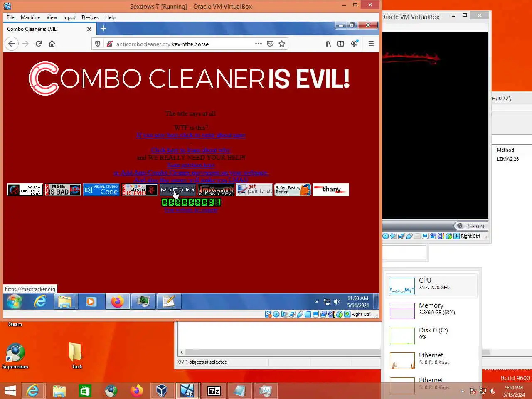Open the View menu
The image size is (532, 399).
[x=52, y=17]
